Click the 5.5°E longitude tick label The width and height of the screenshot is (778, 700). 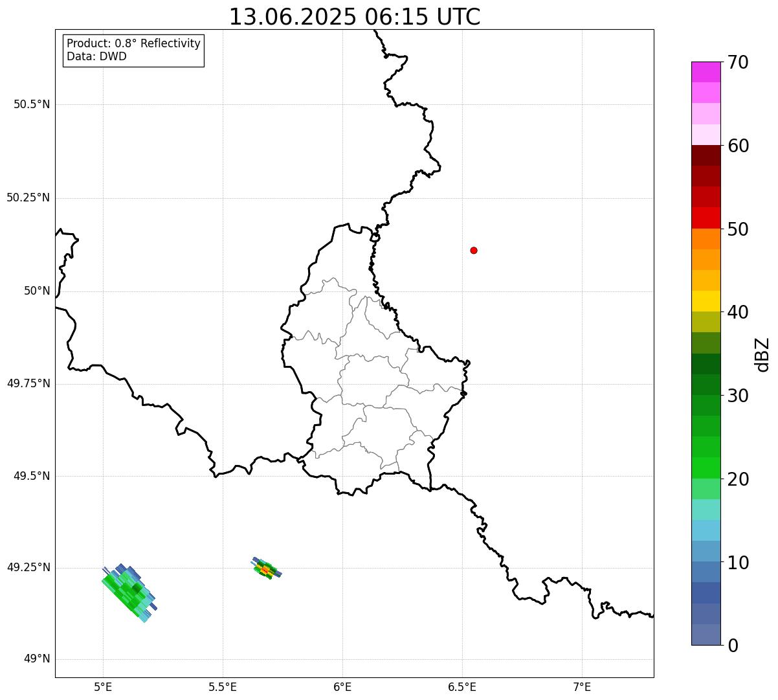tap(223, 687)
